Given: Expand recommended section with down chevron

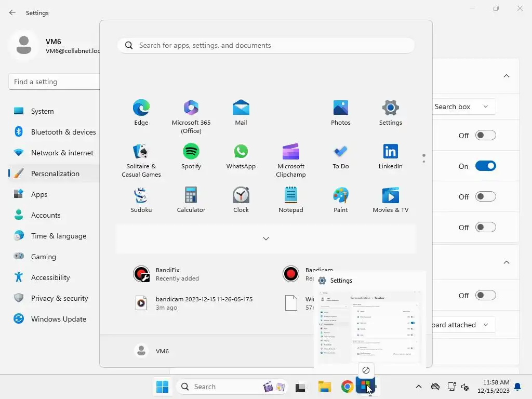Looking at the screenshot, I should pos(266,238).
